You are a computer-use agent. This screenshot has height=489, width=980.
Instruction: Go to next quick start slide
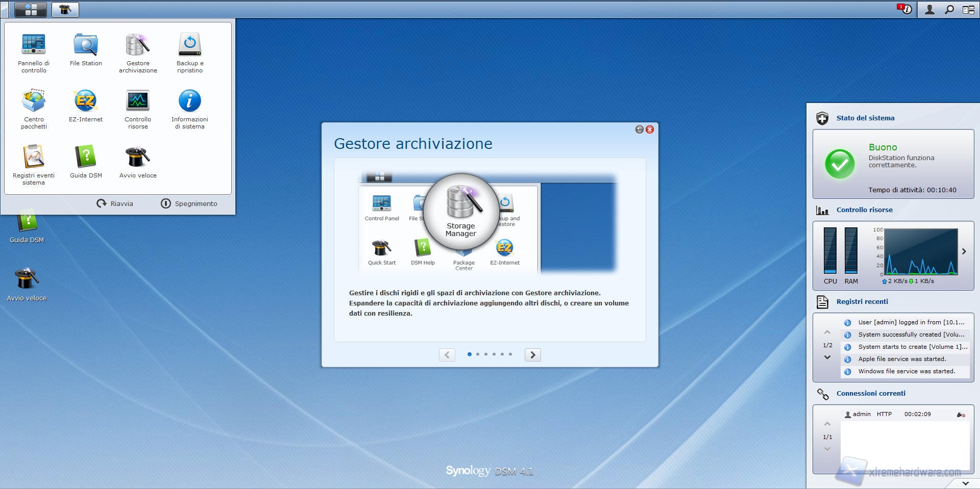(x=532, y=355)
